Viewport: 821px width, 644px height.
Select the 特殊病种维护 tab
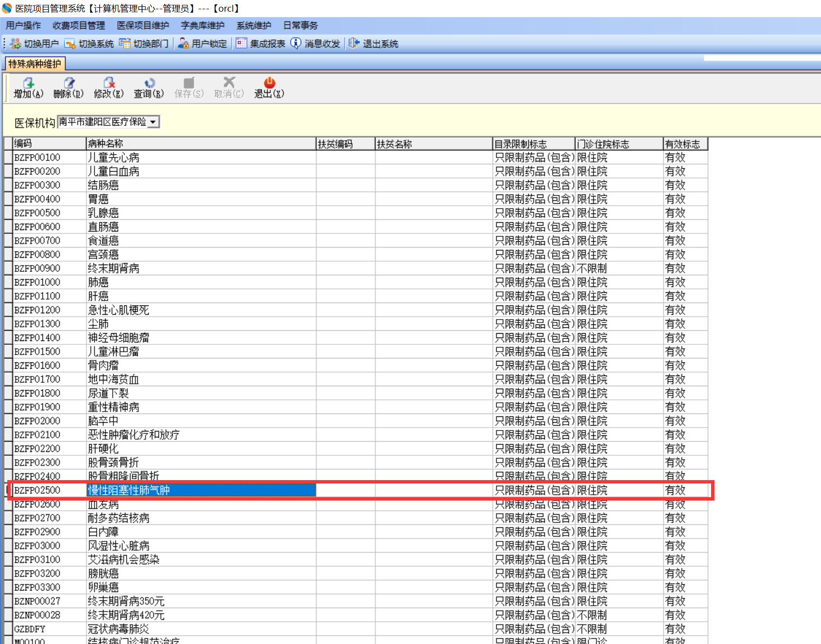point(35,64)
